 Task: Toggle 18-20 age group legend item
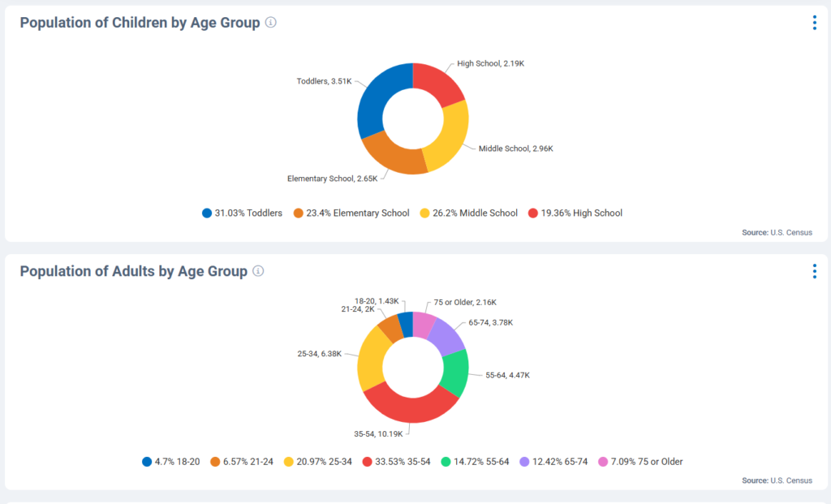pos(170,462)
